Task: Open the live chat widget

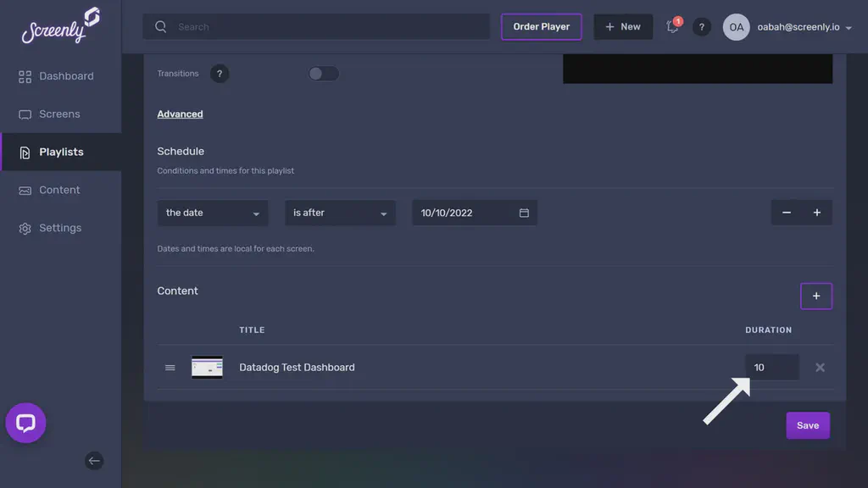Action: [25, 423]
